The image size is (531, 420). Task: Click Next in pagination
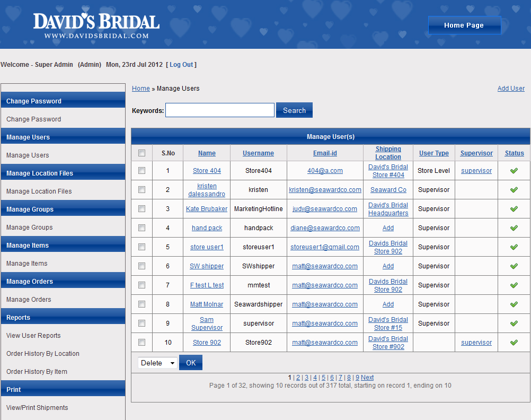tap(367, 377)
